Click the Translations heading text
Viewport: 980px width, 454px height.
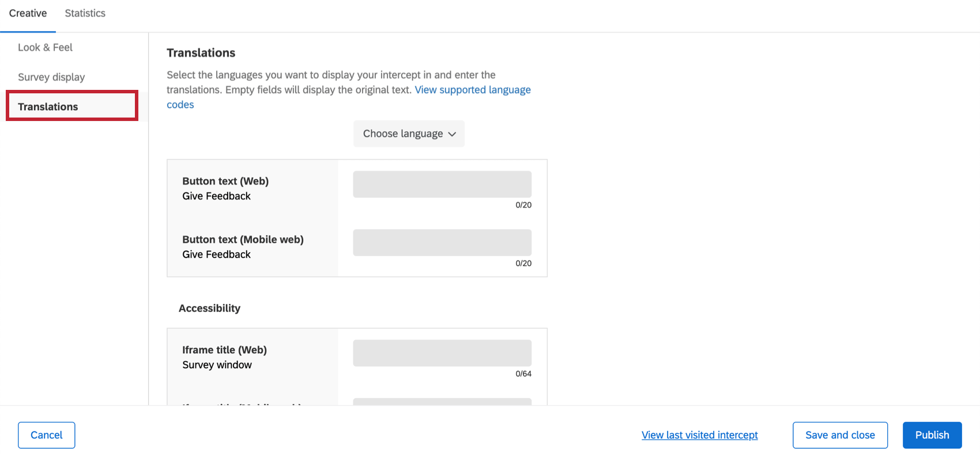201,53
